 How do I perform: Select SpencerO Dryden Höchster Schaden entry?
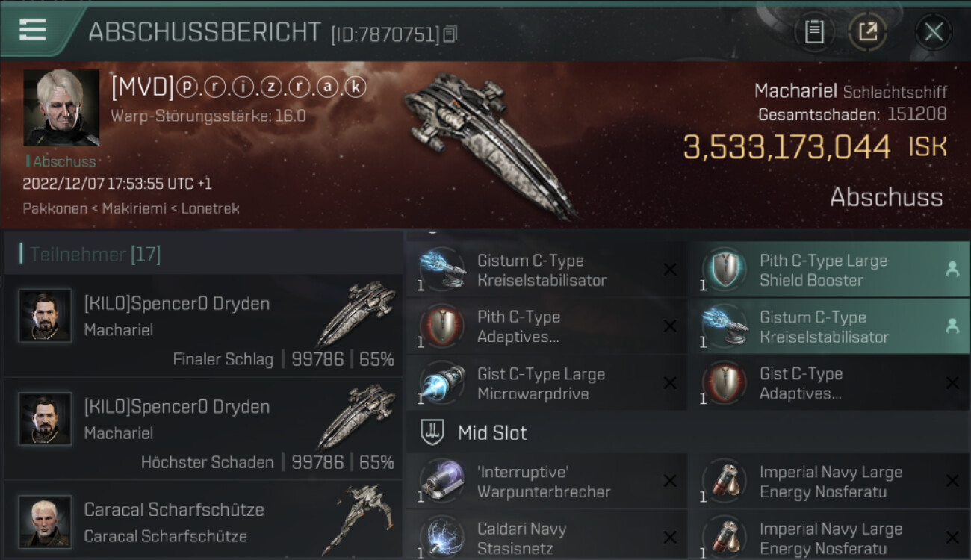pyautogui.click(x=202, y=429)
